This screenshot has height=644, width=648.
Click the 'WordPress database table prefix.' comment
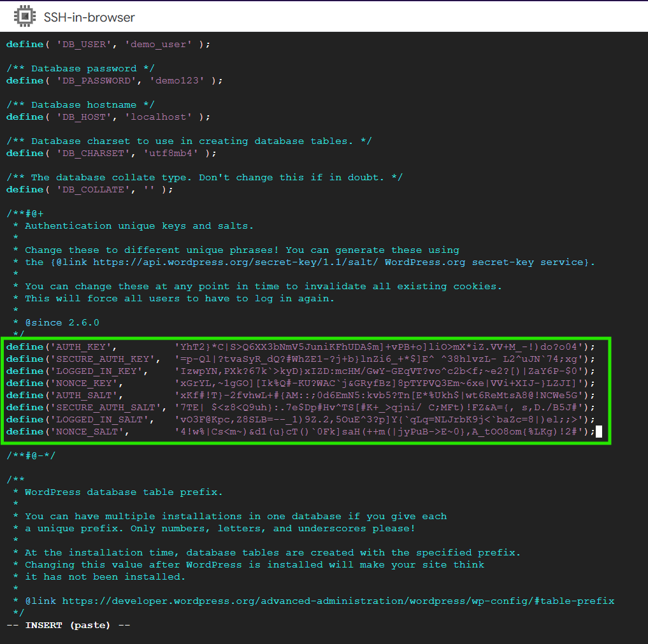click(x=124, y=492)
